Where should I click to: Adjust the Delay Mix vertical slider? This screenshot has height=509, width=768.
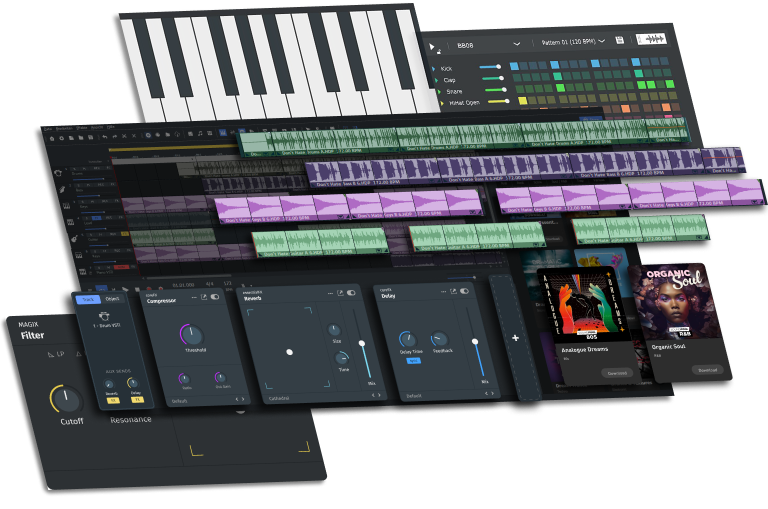click(477, 341)
